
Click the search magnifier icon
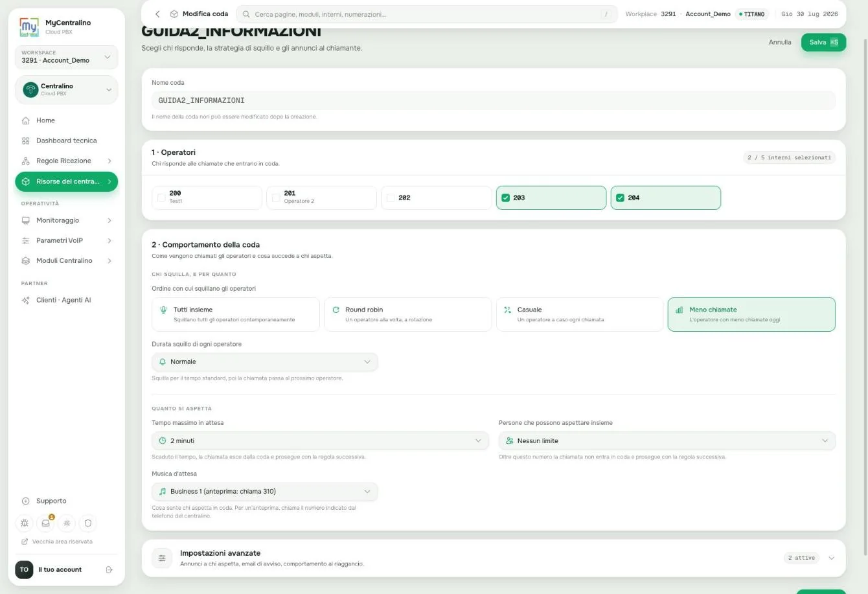coord(246,14)
